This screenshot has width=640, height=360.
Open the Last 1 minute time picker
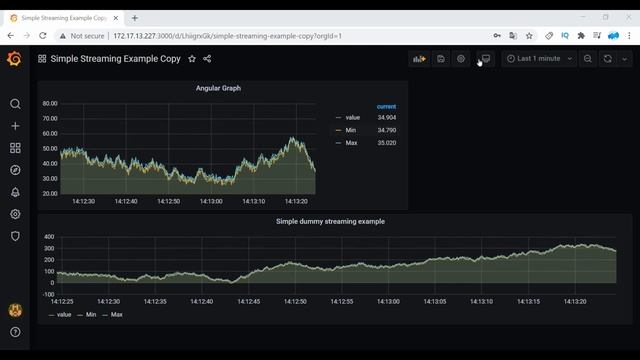pyautogui.click(x=539, y=59)
